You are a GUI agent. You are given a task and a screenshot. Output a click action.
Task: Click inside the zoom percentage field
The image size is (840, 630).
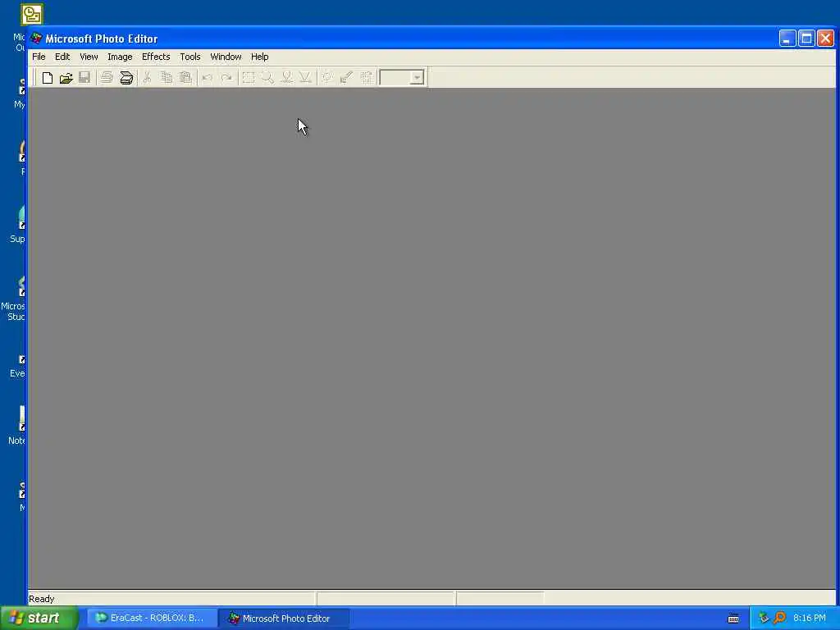pyautogui.click(x=395, y=78)
